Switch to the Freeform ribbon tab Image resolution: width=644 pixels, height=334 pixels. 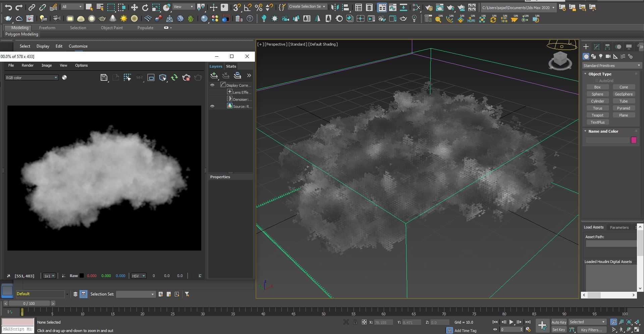pos(47,28)
